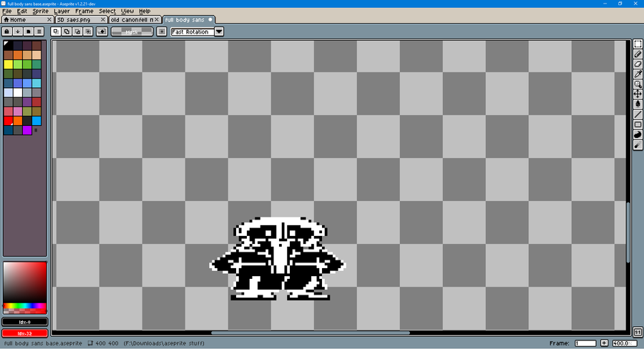Click the palette lock edit-mode icon
644x349 pixels.
point(7,31)
